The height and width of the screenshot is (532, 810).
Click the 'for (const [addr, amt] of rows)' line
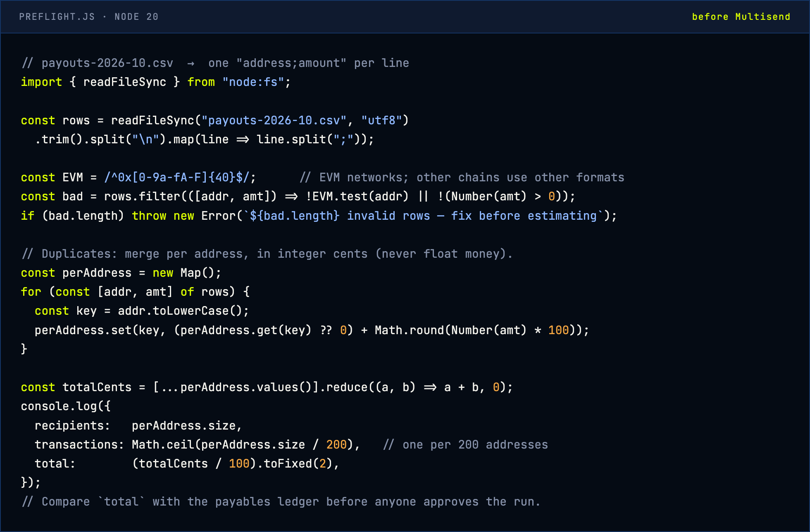(135, 292)
